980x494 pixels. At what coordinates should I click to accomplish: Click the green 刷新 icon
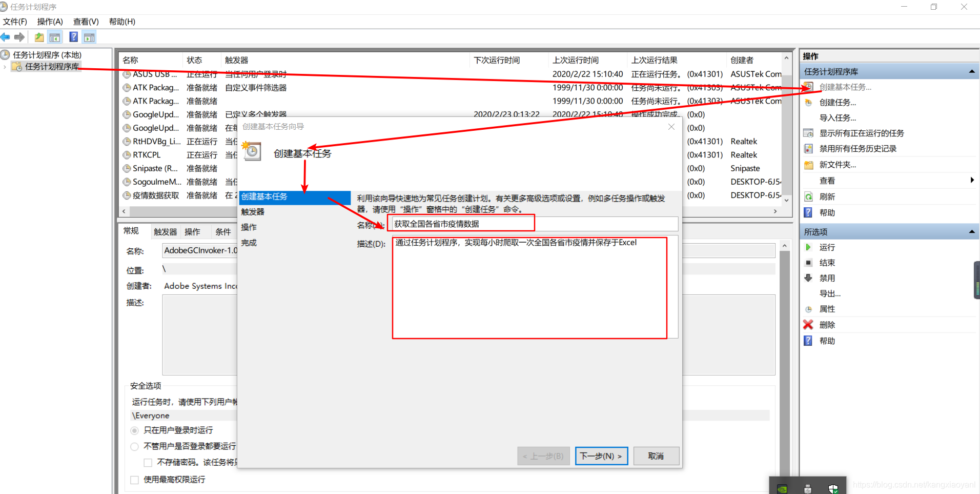point(808,197)
